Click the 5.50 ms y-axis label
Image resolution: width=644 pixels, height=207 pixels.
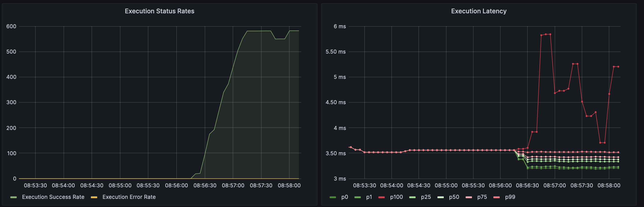pos(336,52)
